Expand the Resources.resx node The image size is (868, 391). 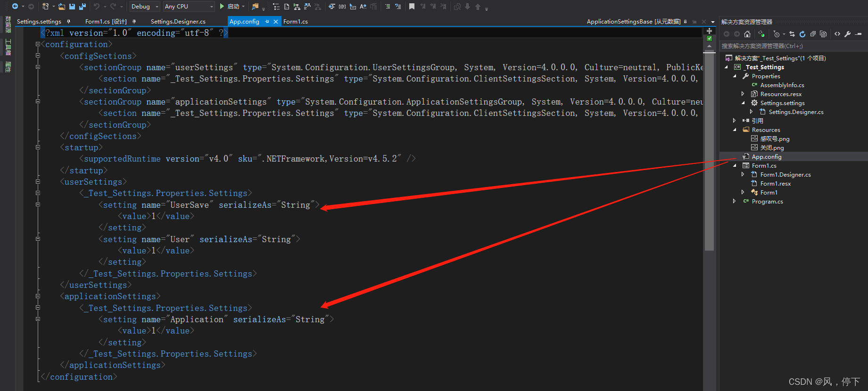[743, 94]
